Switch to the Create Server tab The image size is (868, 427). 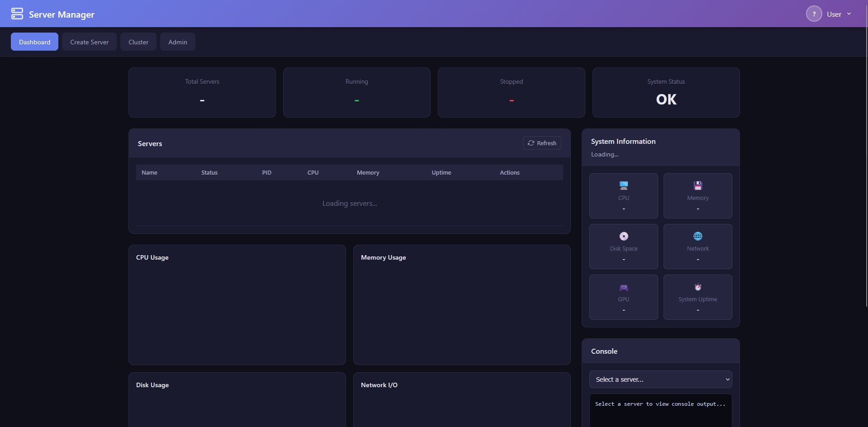pos(89,42)
